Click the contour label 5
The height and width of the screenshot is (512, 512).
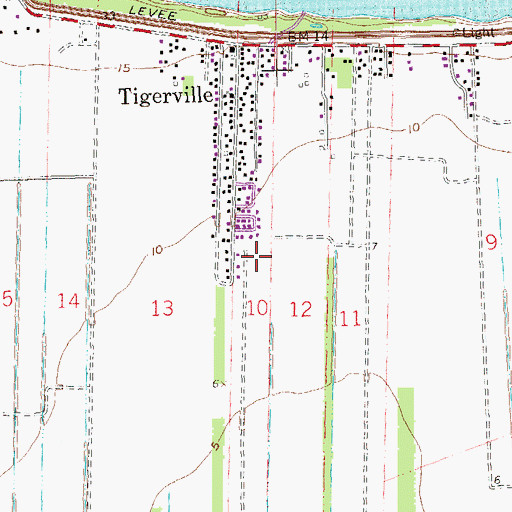coord(216,446)
